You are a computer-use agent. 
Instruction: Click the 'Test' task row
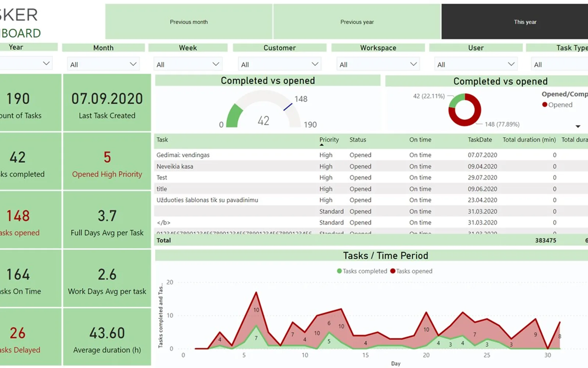pyautogui.click(x=371, y=177)
